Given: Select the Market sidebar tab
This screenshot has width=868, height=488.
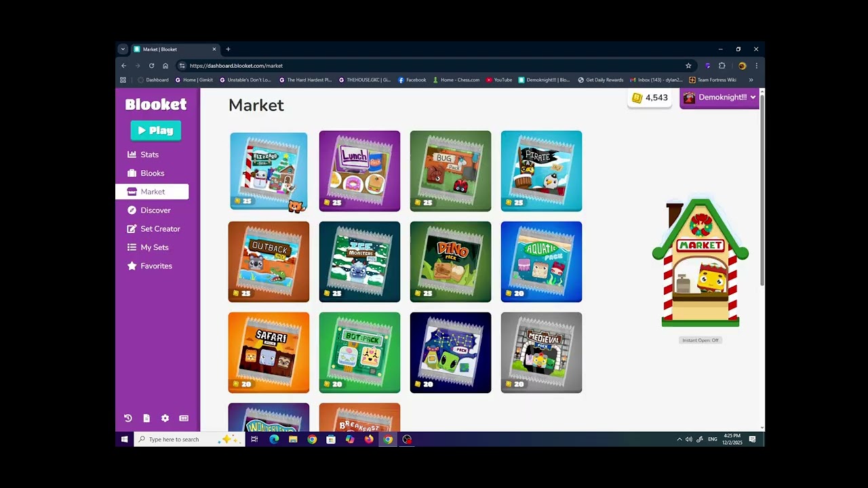Looking at the screenshot, I should coord(152,192).
